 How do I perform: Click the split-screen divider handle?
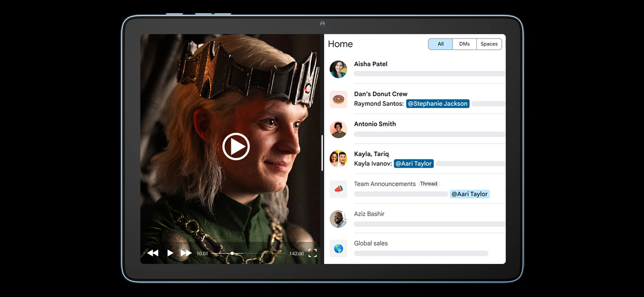pos(322,153)
